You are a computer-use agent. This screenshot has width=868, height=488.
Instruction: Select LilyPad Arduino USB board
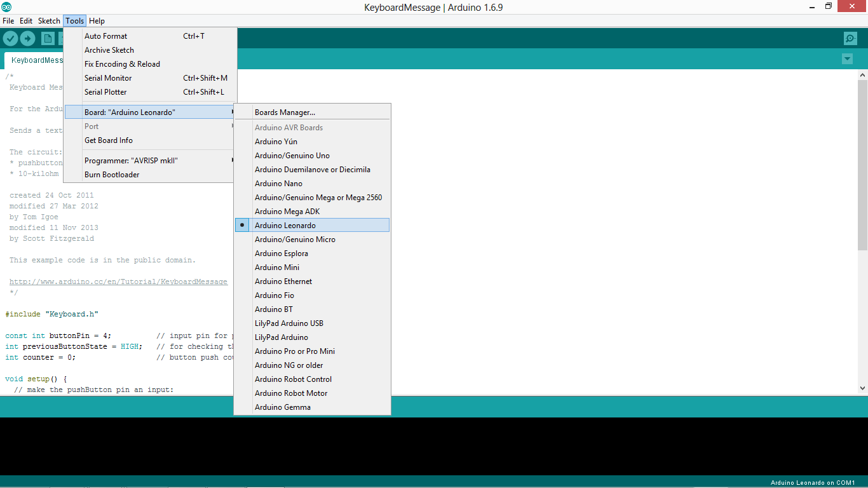tap(312, 323)
